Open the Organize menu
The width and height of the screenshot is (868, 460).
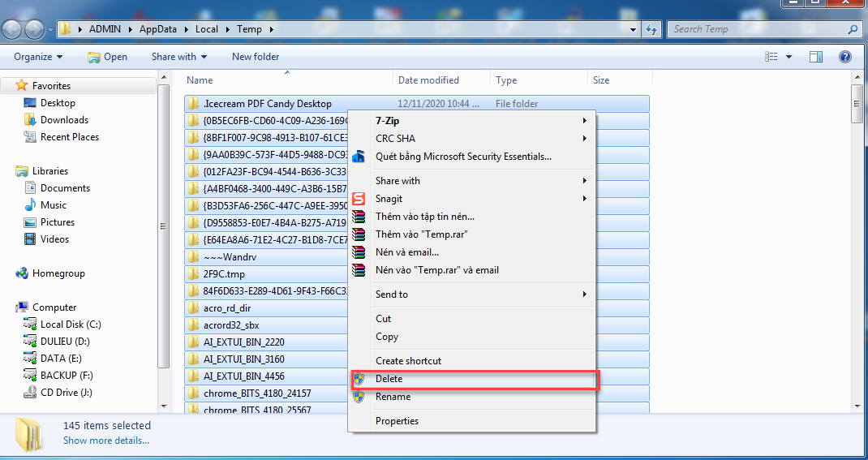click(38, 57)
